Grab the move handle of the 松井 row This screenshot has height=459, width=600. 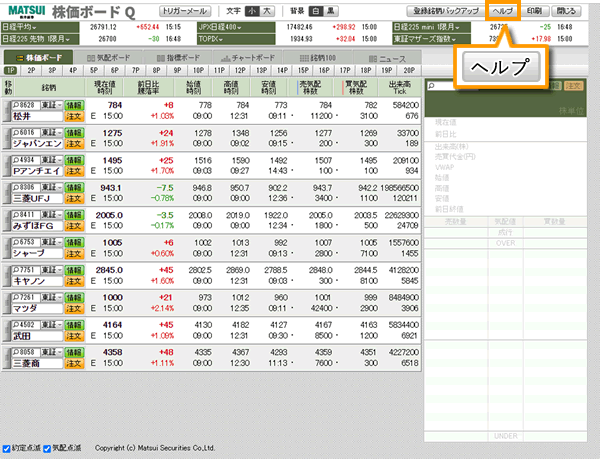7,111
